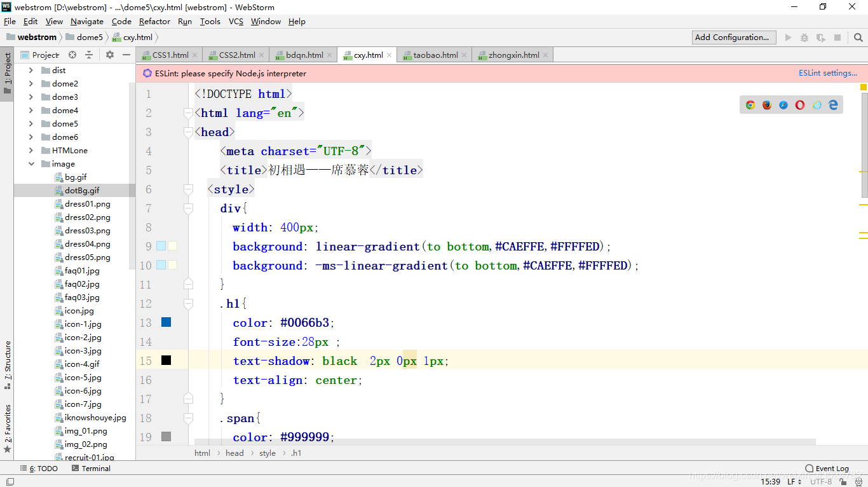Change the UTF-8 file encoding
Screen dimensions: 868x487
pyautogui.click(x=821, y=482)
